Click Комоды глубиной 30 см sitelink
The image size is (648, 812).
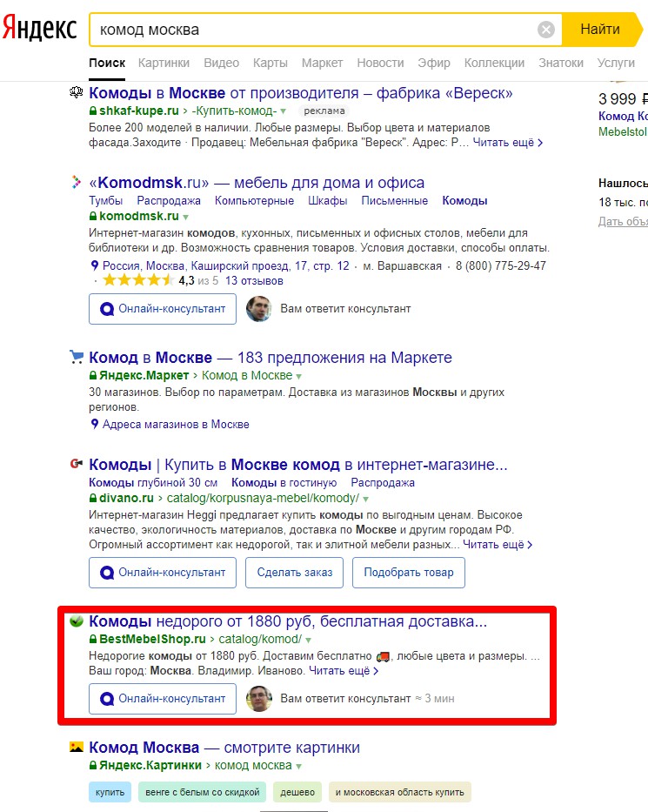click(153, 482)
